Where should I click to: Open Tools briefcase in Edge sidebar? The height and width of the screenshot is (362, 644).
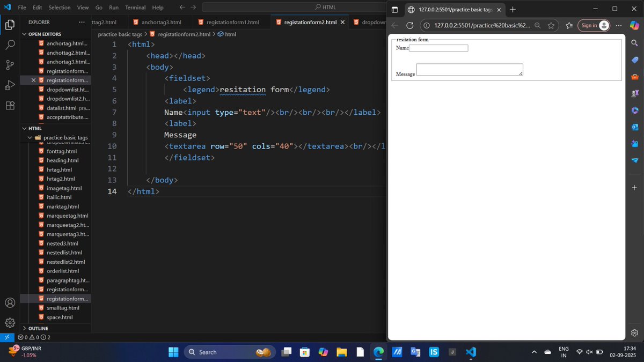(x=634, y=77)
